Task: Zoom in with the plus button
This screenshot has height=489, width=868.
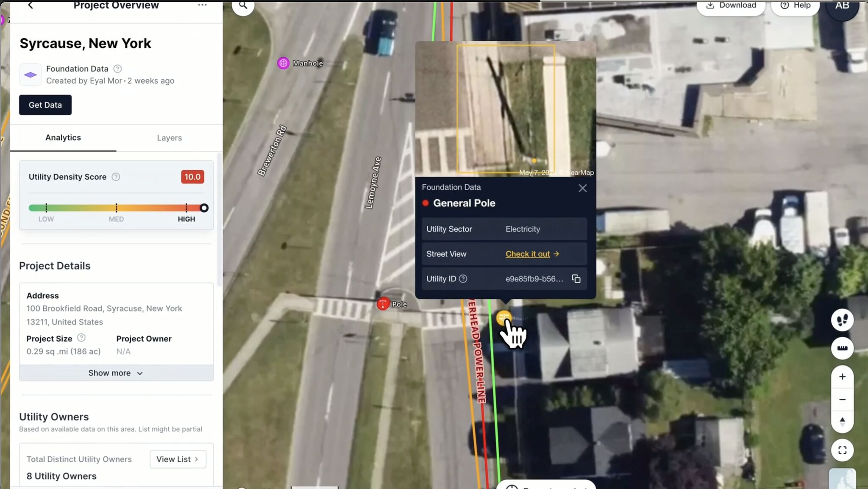Action: (842, 377)
